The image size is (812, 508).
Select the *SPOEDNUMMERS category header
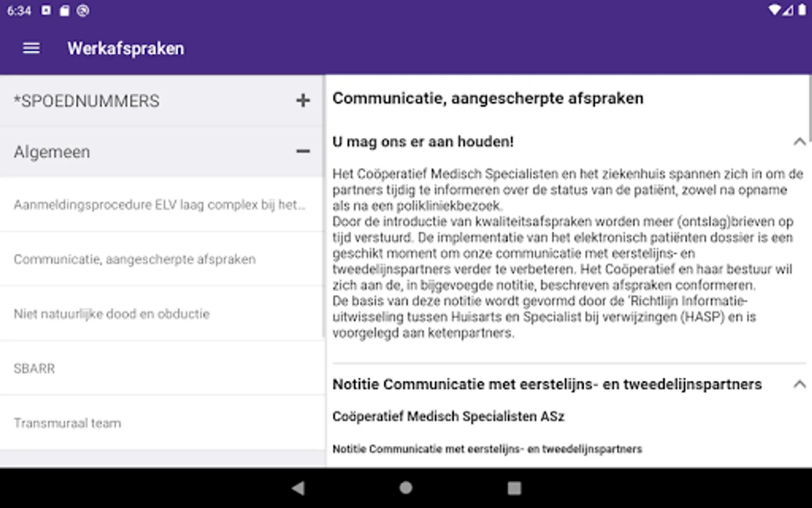click(162, 100)
